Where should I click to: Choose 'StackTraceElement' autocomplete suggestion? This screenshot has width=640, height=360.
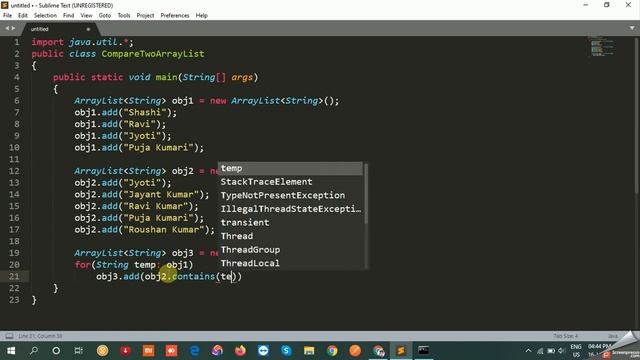290,182
